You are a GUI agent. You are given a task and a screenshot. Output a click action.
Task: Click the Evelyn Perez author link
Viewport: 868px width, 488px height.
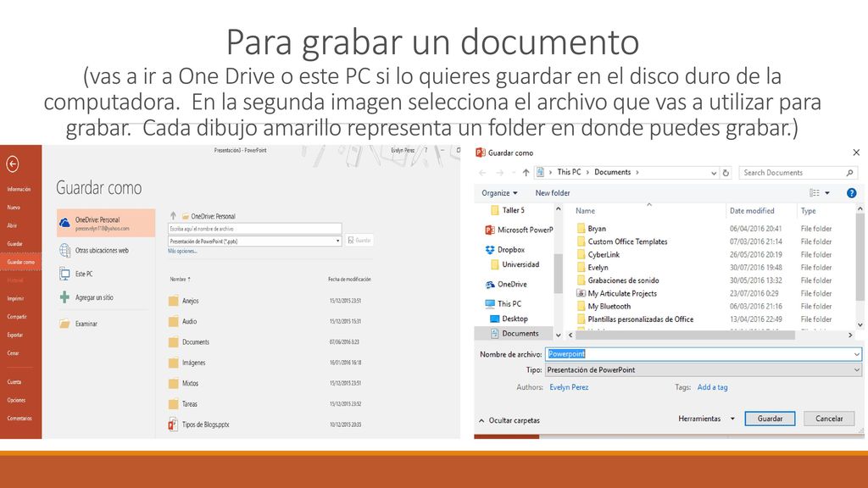(x=569, y=387)
